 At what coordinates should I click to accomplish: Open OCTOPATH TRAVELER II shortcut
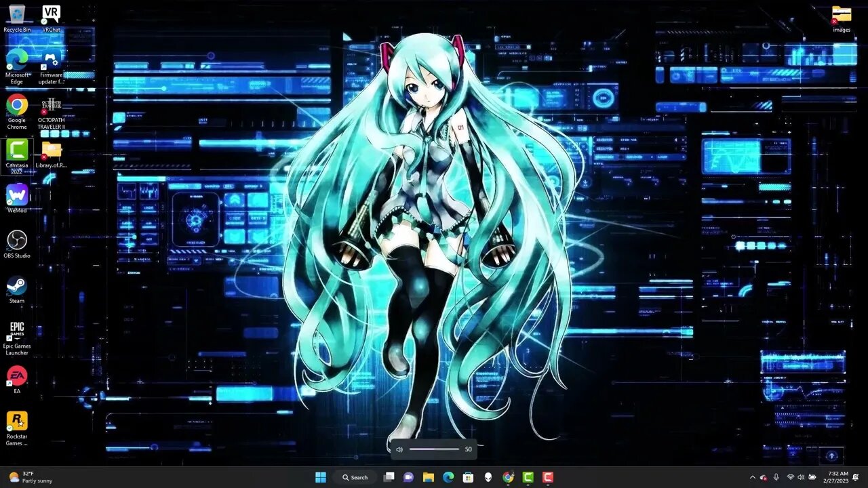coord(51,112)
